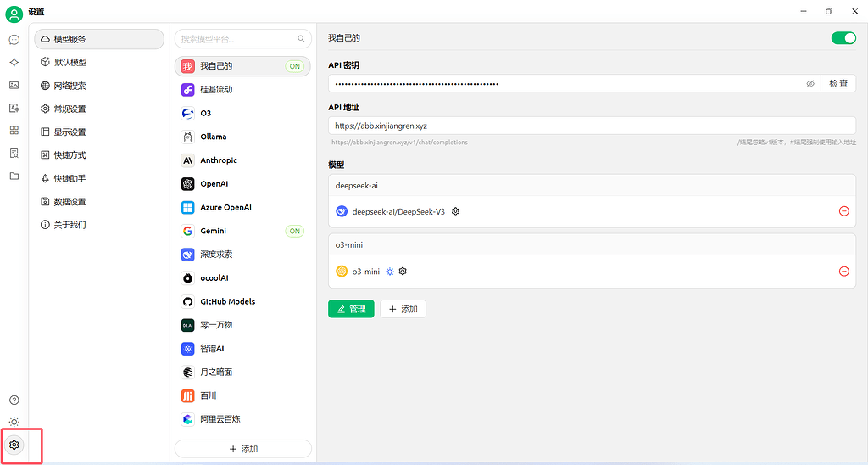Select 快捷方式 settings section

99,155
